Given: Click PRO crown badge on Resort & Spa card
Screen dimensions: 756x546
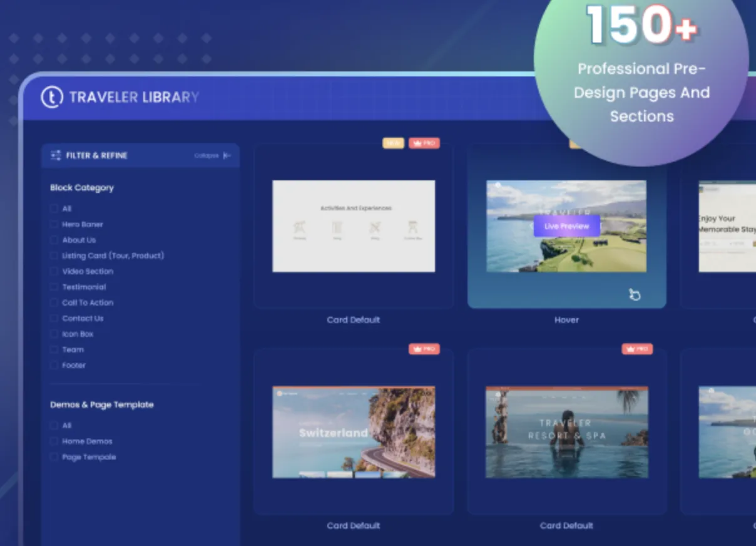Looking at the screenshot, I should tap(637, 349).
